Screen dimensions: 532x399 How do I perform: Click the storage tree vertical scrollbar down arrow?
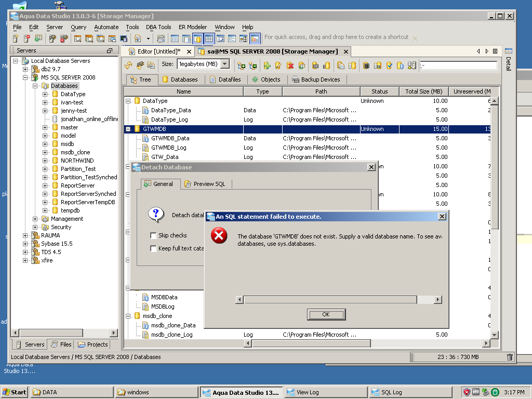tap(495, 335)
